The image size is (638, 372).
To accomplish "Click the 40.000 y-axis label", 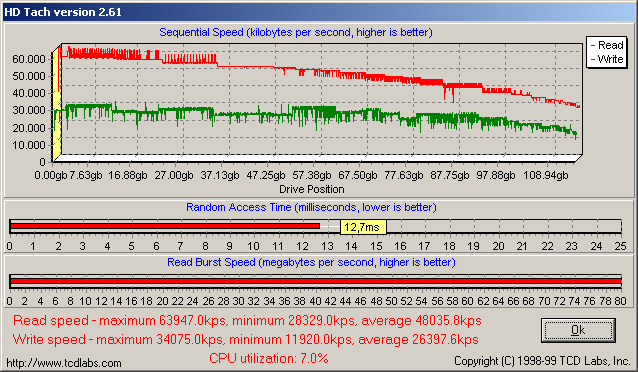I will tap(28, 93).
